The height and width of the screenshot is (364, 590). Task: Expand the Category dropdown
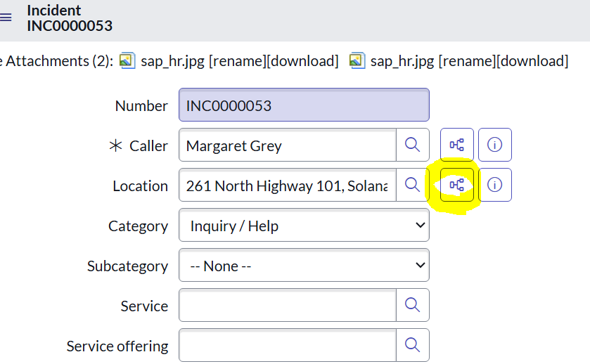click(x=304, y=226)
